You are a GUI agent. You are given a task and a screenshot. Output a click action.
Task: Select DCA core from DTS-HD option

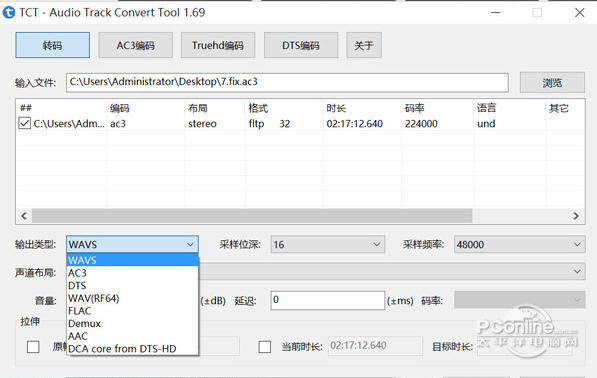(132, 348)
